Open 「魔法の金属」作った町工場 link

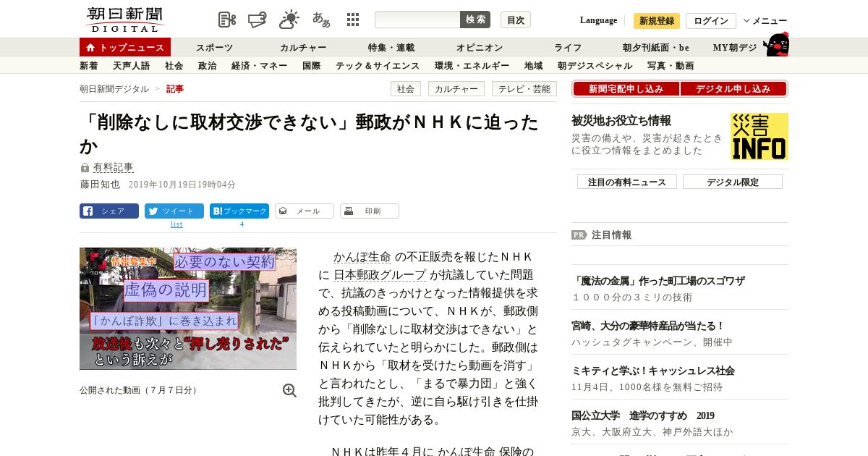[658, 281]
